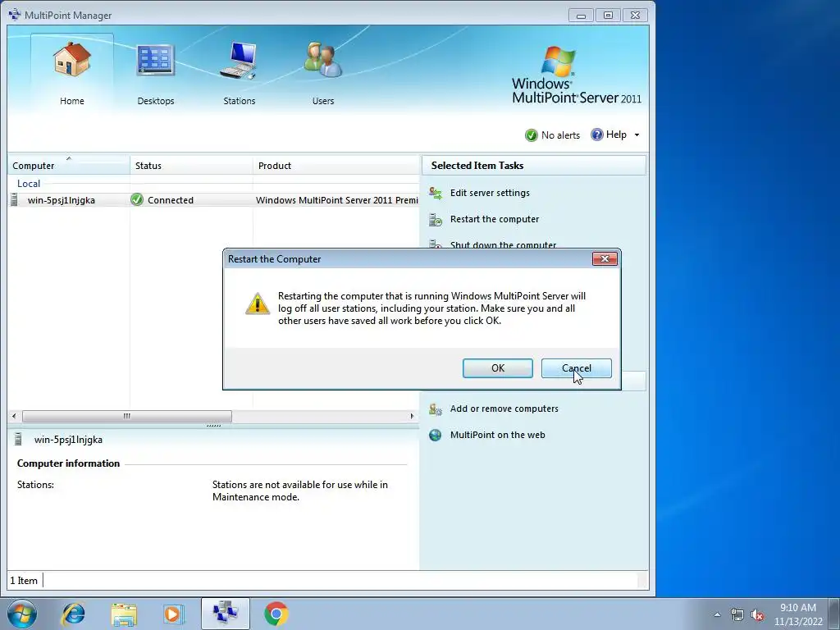Sort by the Product column header
Image resolution: width=840 pixels, height=630 pixels.
(336, 166)
